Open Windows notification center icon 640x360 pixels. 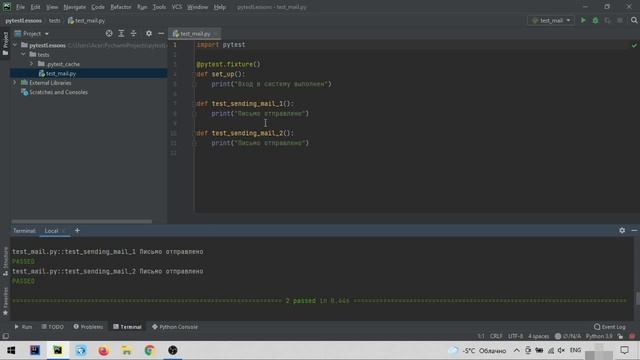[x=624, y=351]
